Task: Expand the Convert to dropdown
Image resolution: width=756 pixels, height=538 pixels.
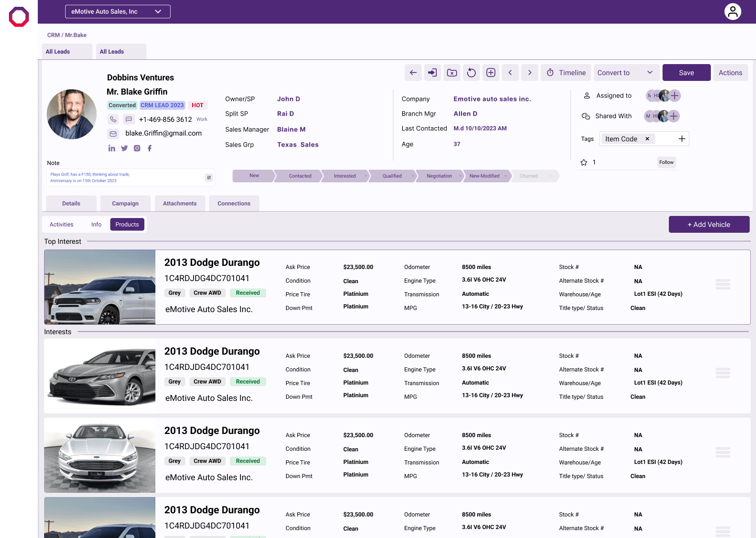Action: (x=626, y=73)
